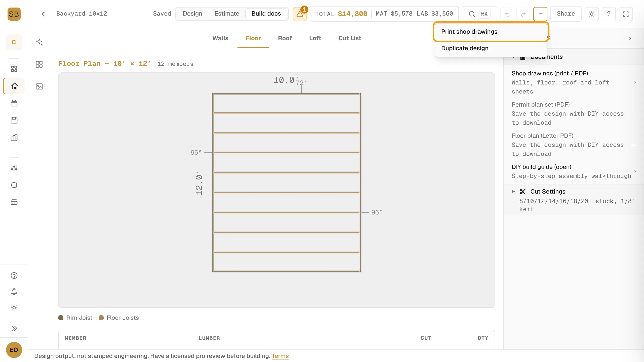Switch to Design mode
The height and width of the screenshot is (362, 644).
coord(192,14)
